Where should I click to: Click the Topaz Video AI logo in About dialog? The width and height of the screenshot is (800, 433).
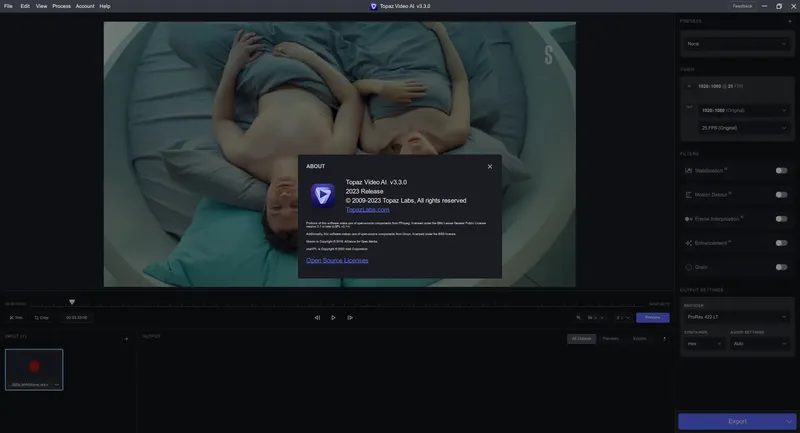(323, 195)
